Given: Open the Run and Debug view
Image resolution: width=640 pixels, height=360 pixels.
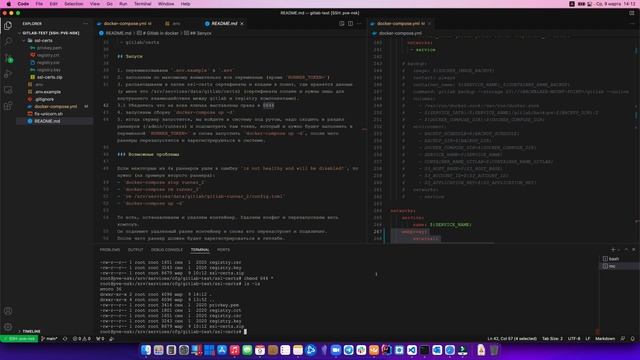Looking at the screenshot, I should click(8, 74).
